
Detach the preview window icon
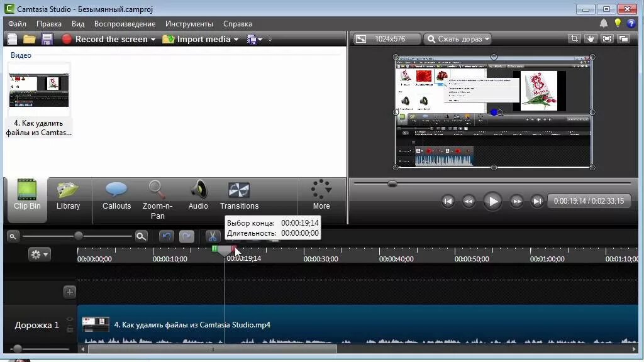623,39
